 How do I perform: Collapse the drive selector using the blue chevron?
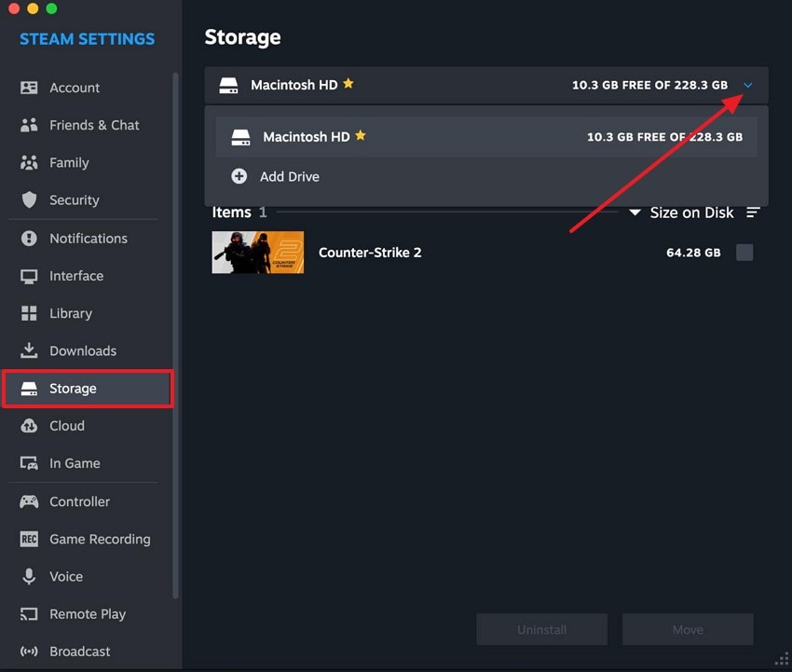click(748, 86)
